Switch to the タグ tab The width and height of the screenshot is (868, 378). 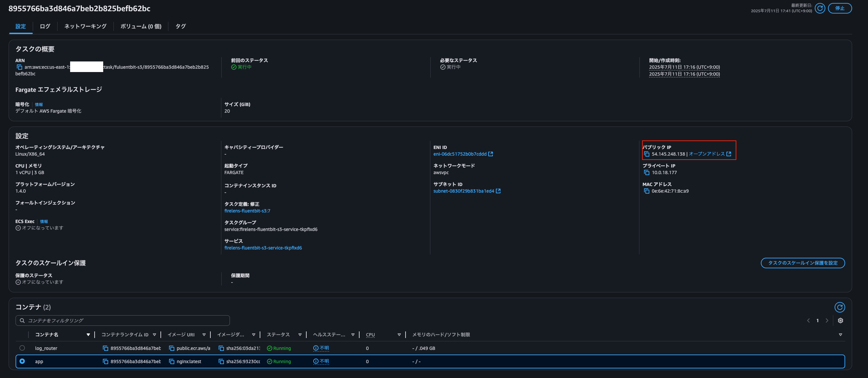(181, 26)
